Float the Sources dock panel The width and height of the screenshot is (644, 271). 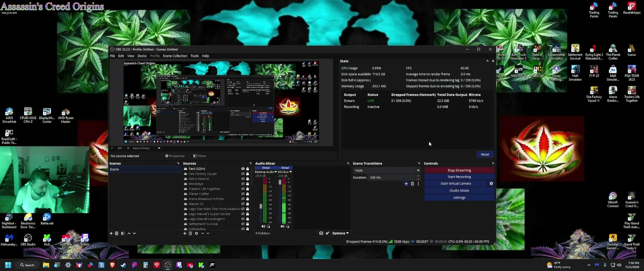click(x=250, y=163)
